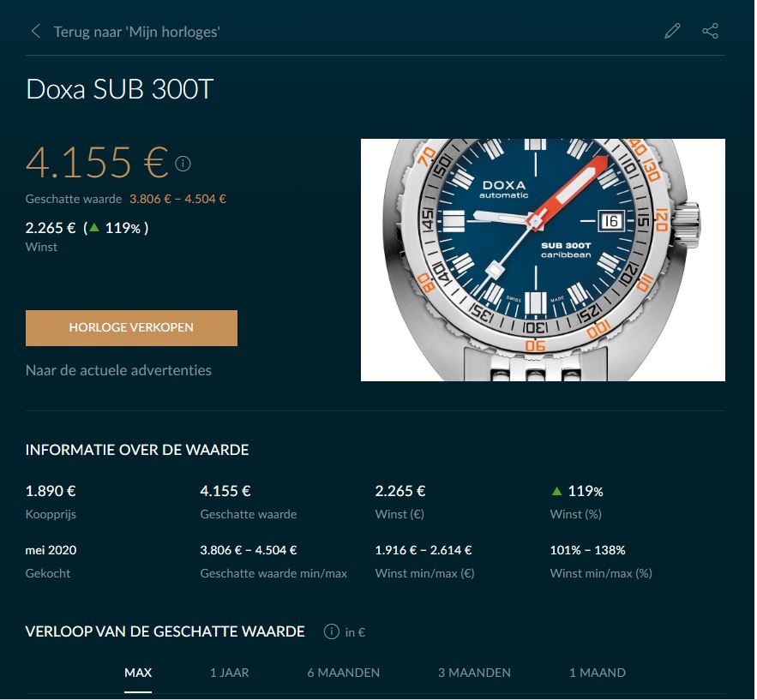The height and width of the screenshot is (700, 757).
Task: Select the 1 MAAND tab
Action: [598, 673]
